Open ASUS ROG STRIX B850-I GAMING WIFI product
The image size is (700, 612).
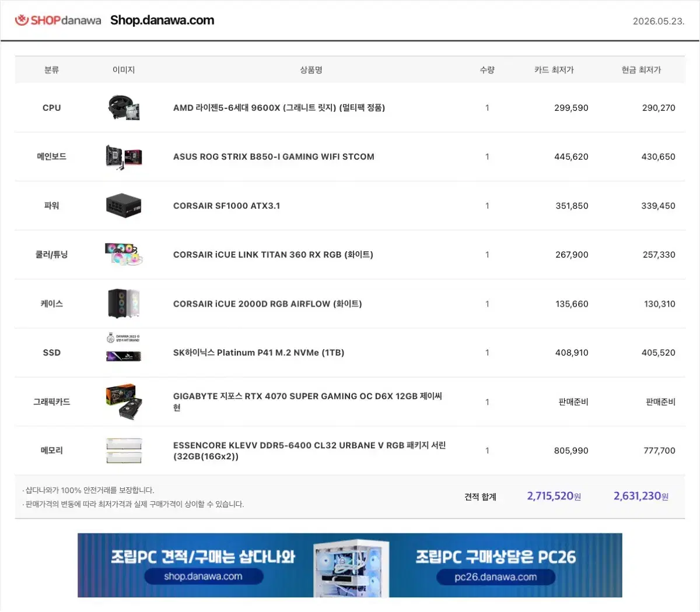click(x=274, y=157)
